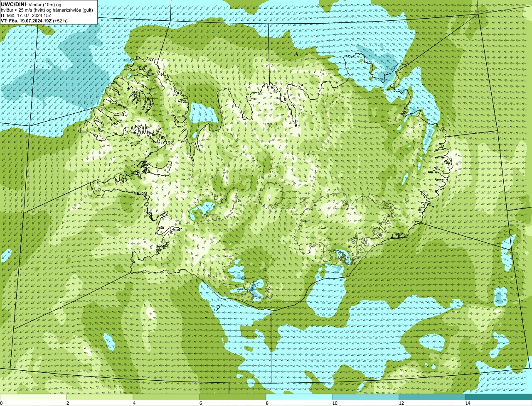This screenshot has width=532, height=406.
Task: Click the legend tick label "0"
Action: (1, 403)
